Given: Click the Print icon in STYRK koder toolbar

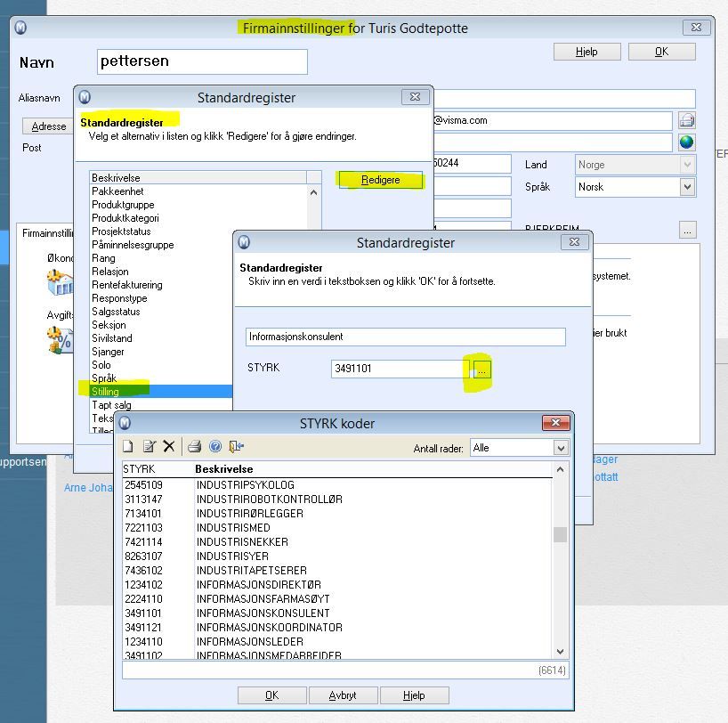Looking at the screenshot, I should pos(194,446).
